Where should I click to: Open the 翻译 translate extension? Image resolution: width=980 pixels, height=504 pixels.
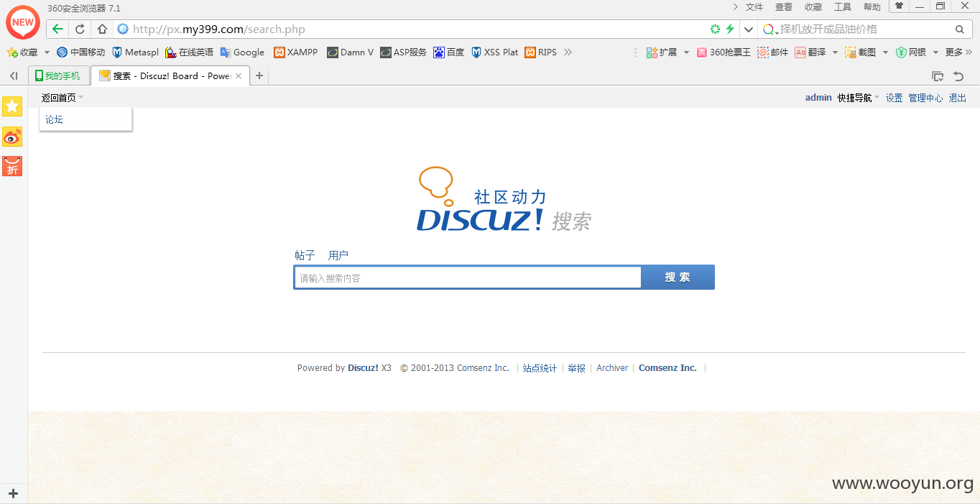click(x=810, y=52)
